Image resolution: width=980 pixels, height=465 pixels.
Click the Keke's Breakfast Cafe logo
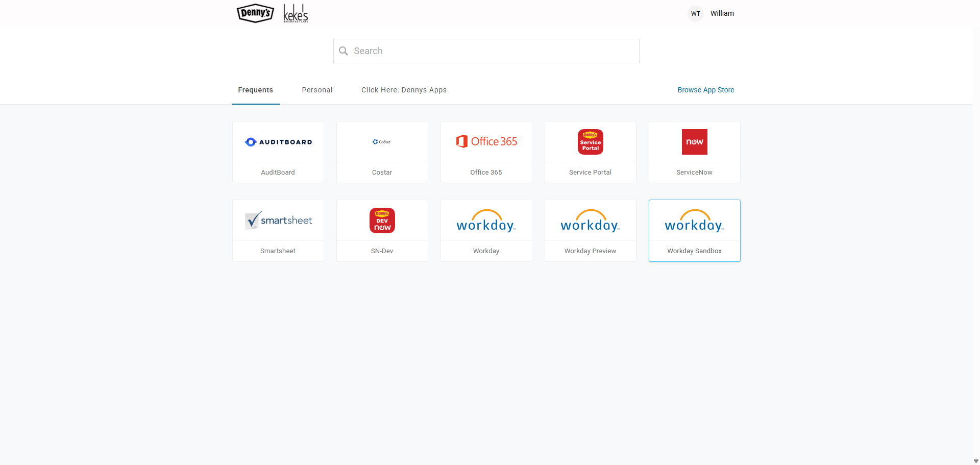click(296, 14)
